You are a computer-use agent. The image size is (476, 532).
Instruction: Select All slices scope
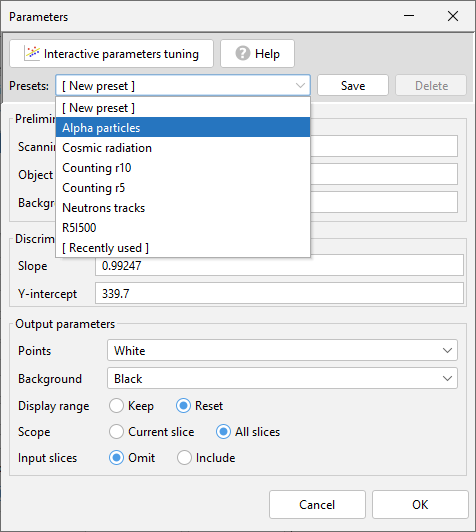click(248, 432)
